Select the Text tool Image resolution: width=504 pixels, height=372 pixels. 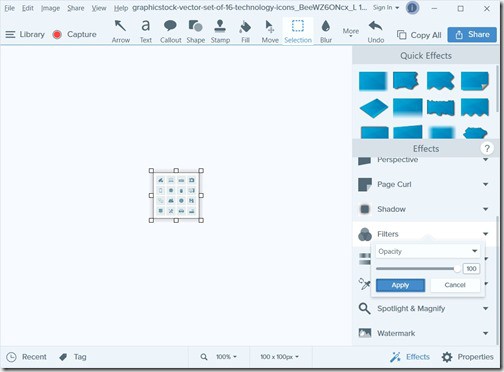coord(146,31)
